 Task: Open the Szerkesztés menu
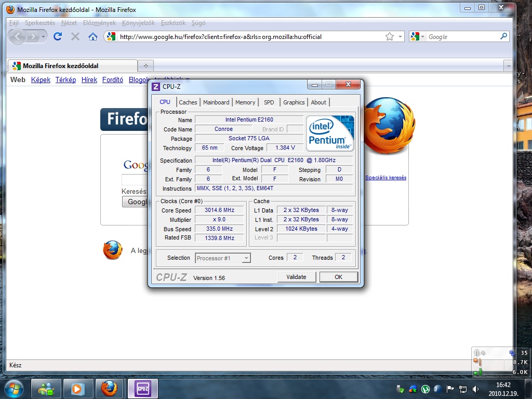click(40, 23)
